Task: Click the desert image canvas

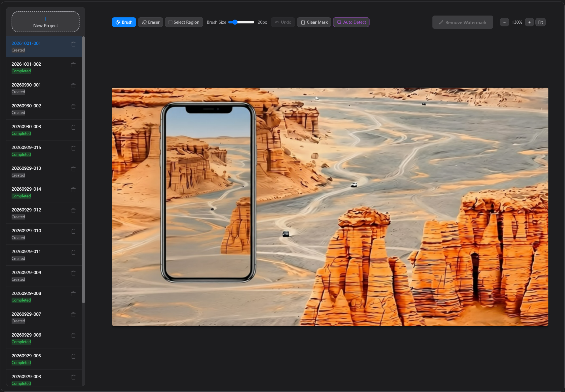Action: pyautogui.click(x=330, y=207)
